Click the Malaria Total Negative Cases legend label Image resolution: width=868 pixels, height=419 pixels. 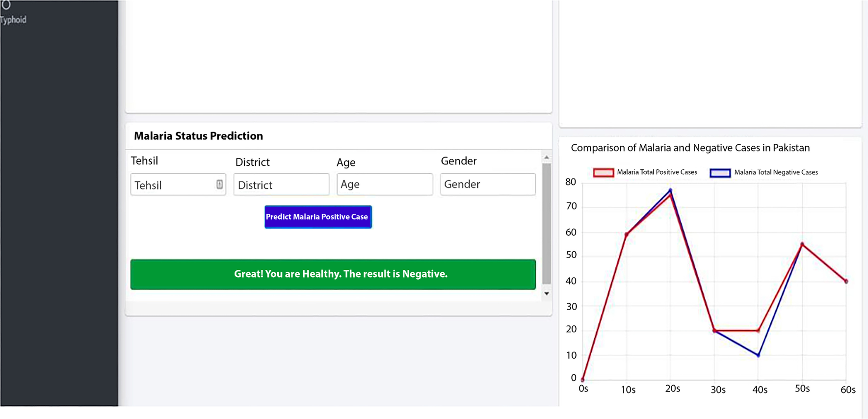pyautogui.click(x=776, y=172)
